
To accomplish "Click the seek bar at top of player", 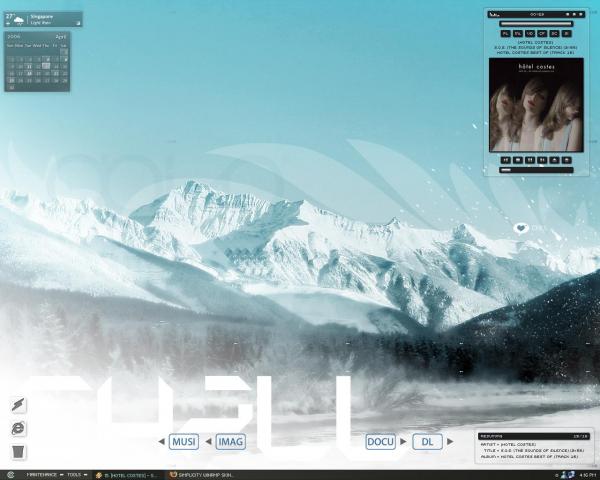I will (x=536, y=24).
